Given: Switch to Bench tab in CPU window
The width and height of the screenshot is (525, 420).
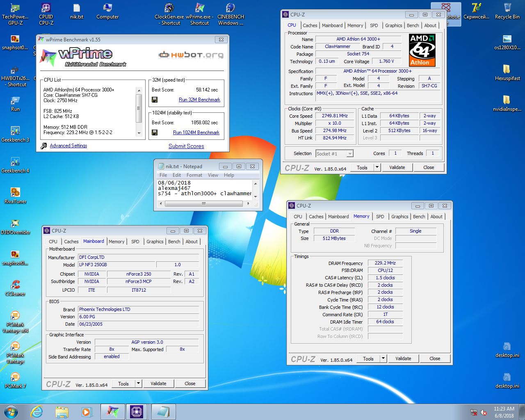Looking at the screenshot, I should coord(413,25).
